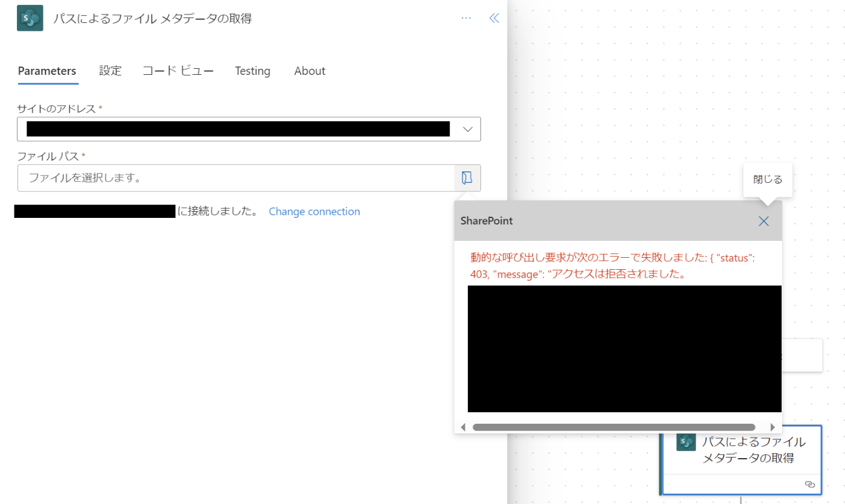Click the panel title パスによるファイル メタデータの取得
The image size is (845, 504).
point(152,19)
